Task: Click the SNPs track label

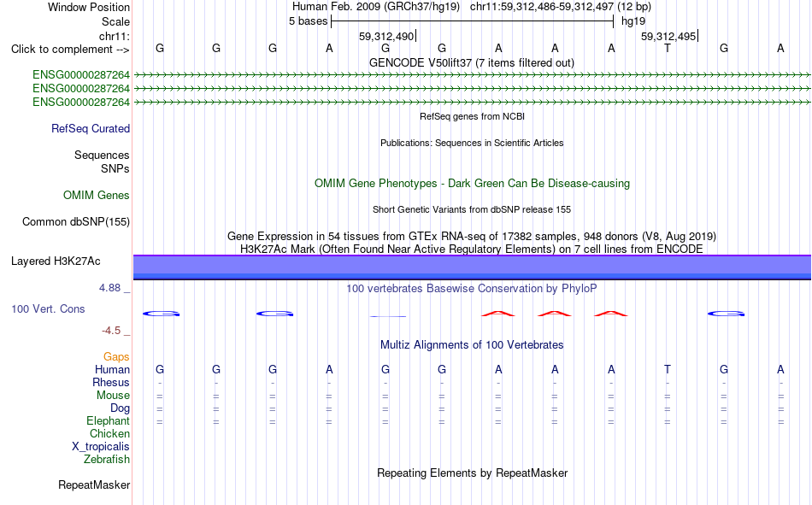Action: (115, 169)
